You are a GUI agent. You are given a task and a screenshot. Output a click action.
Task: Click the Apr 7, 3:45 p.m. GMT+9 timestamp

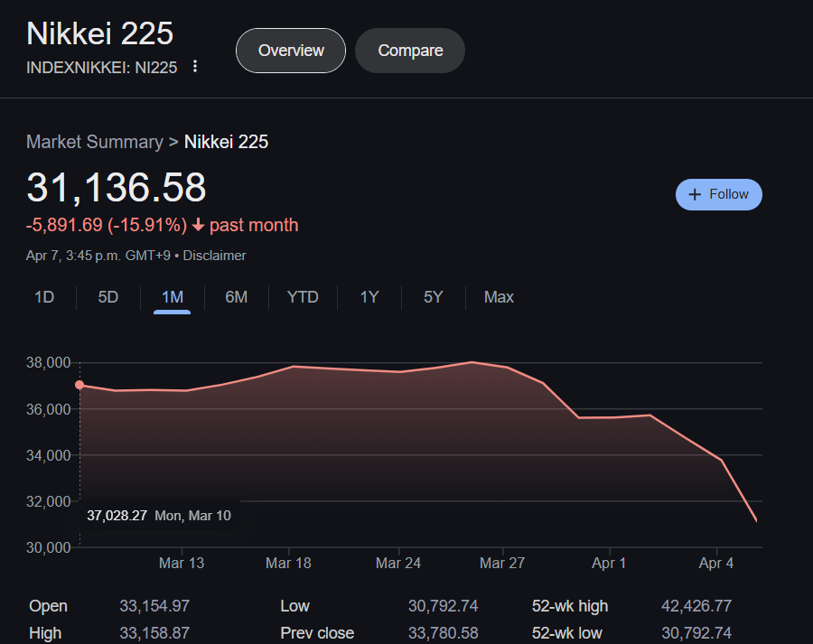(x=98, y=256)
